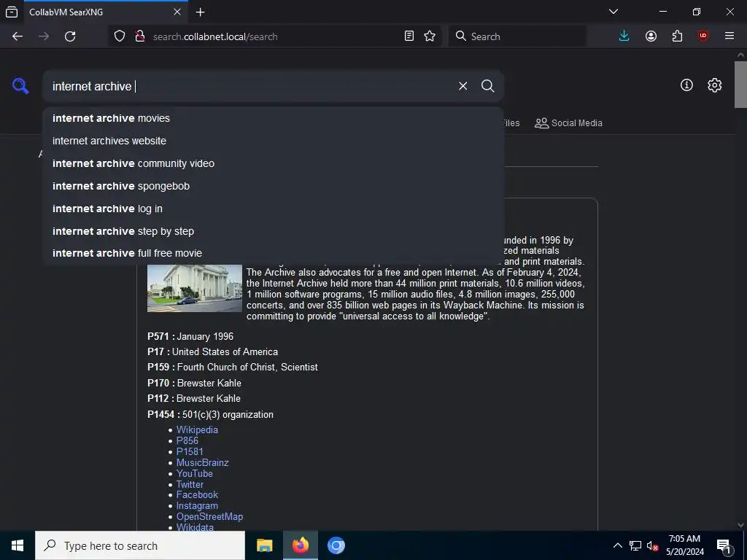Viewport: 747px width, 560px height.
Task: Open the Twitter link
Action: point(190,484)
